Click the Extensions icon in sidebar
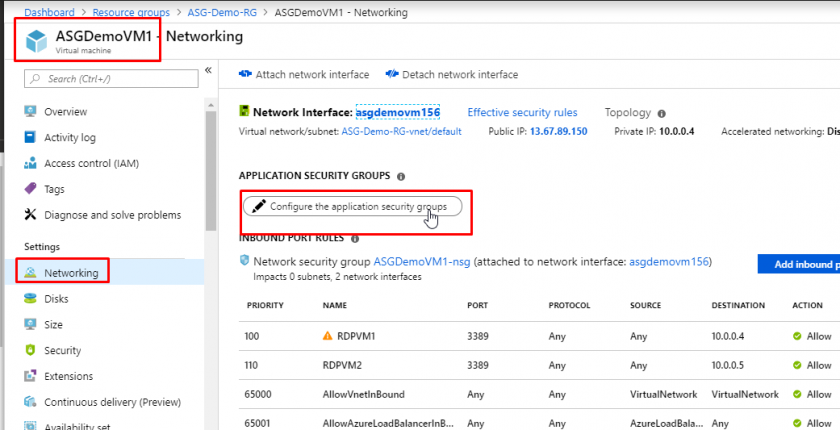 pos(31,376)
